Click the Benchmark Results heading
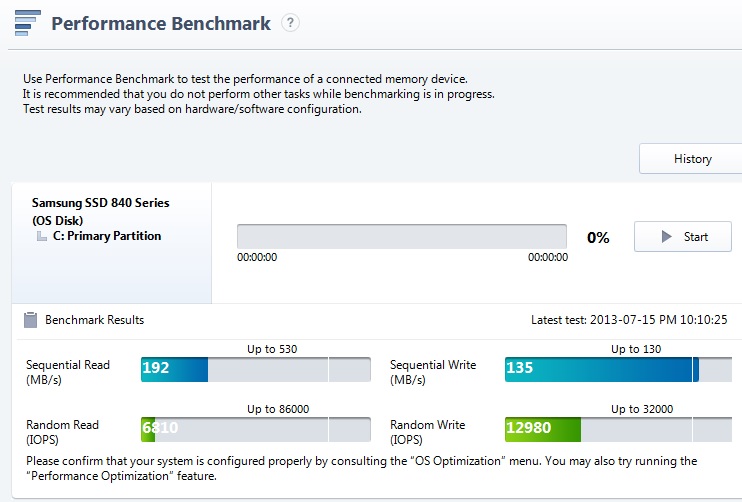Image resolution: width=742 pixels, height=502 pixels. pos(94,320)
